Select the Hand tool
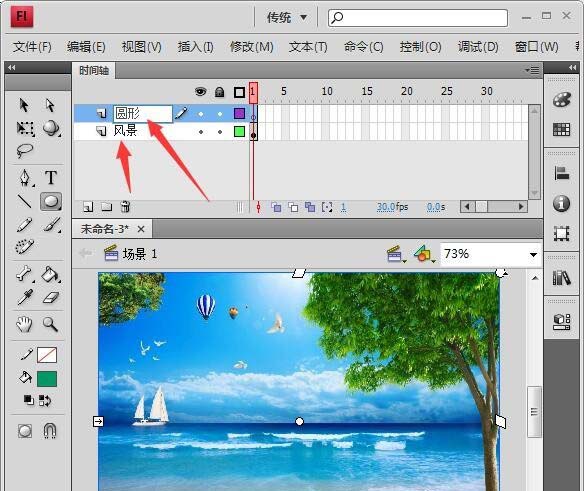Screen dimensions: 584x491 [25, 324]
